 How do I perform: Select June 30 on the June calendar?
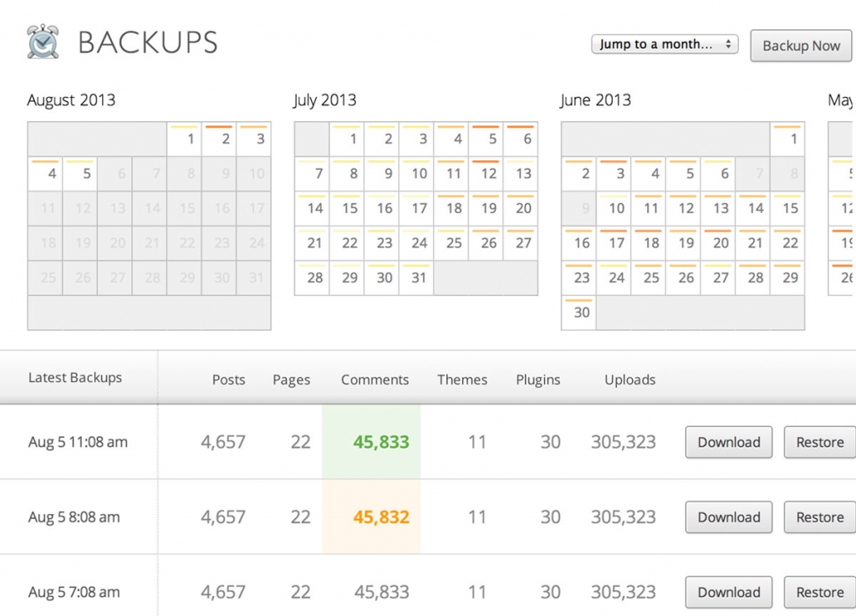pyautogui.click(x=579, y=313)
